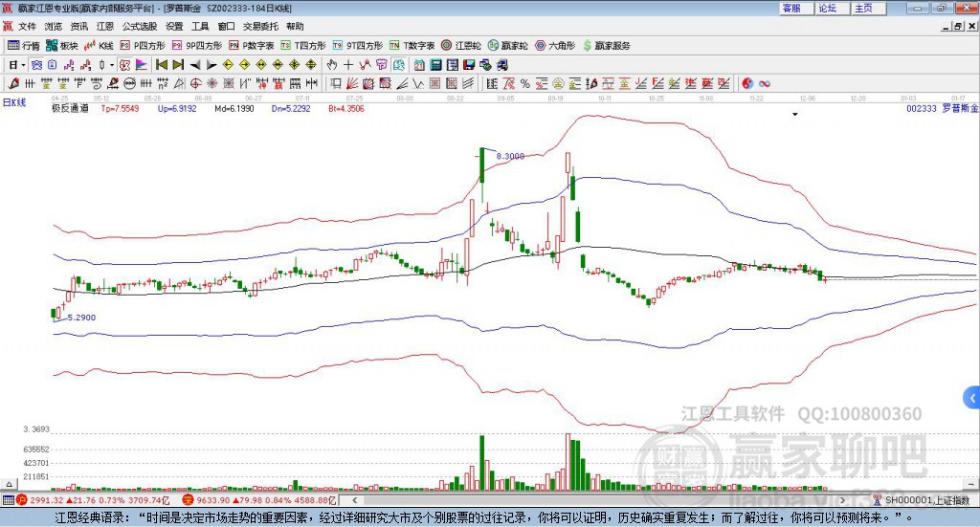Open the P四方形 tool
The image size is (980, 527).
(x=143, y=46)
